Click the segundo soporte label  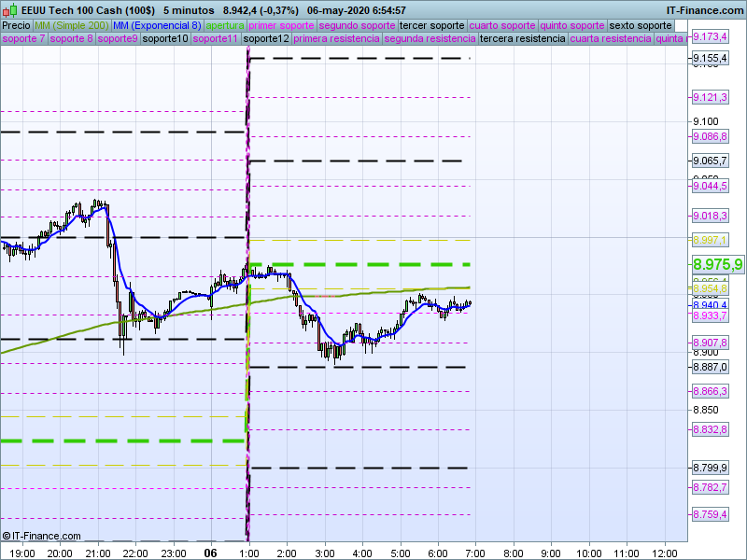pos(357,25)
